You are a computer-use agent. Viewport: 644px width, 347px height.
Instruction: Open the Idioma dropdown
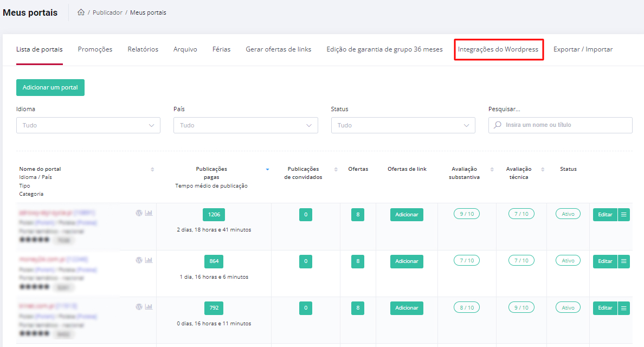pyautogui.click(x=88, y=125)
